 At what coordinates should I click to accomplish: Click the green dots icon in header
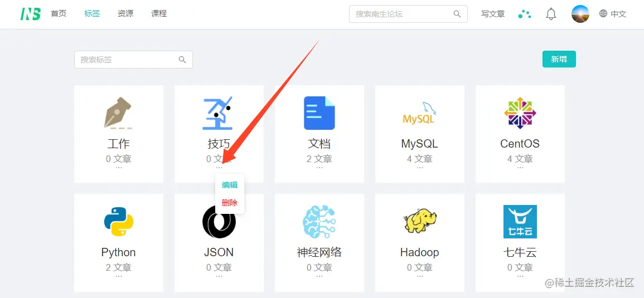(x=525, y=14)
